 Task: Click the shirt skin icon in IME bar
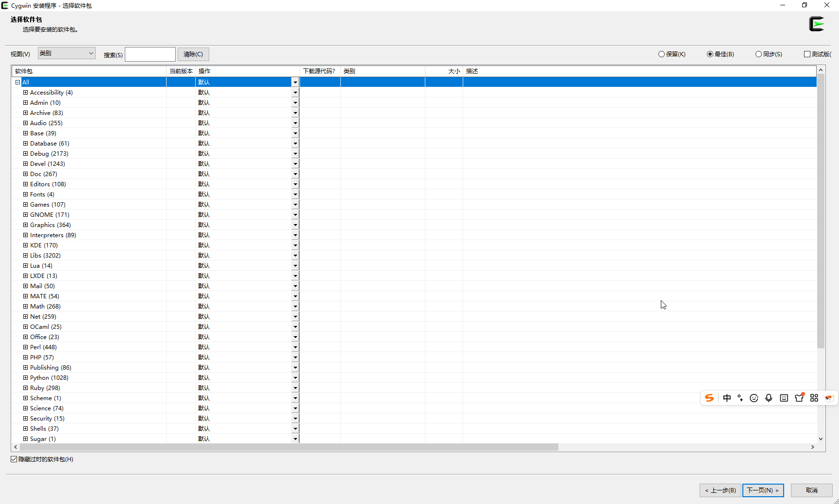click(799, 398)
